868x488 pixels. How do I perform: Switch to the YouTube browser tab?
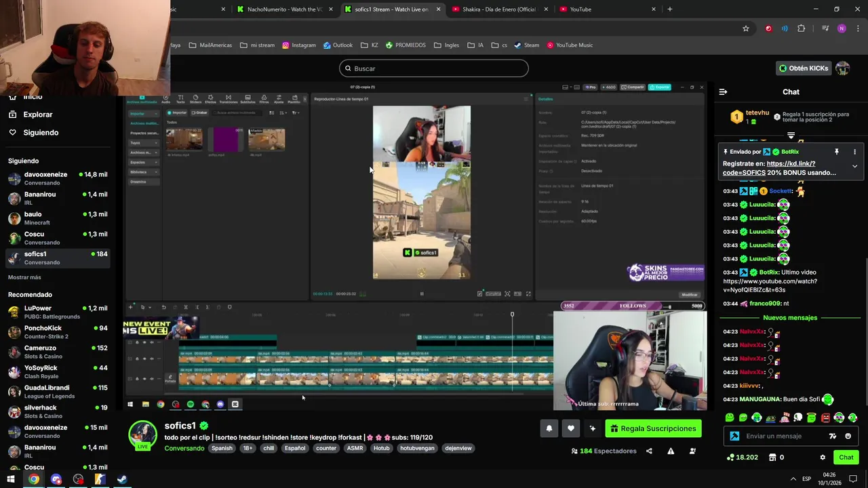point(607,9)
